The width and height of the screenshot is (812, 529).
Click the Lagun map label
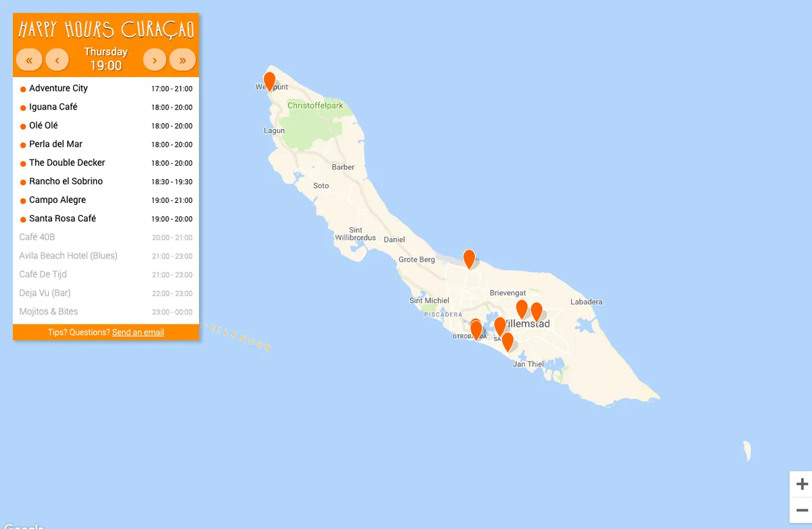274,131
